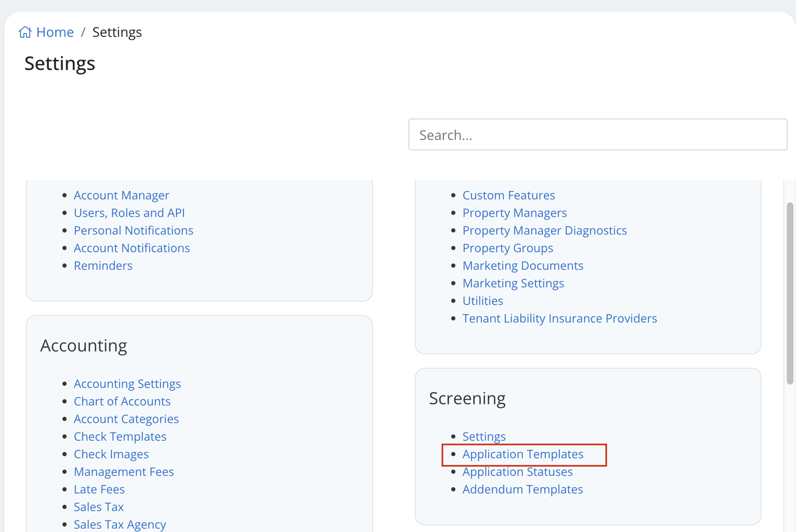This screenshot has height=532, width=796.
Task: Open Application Statuses under Screening
Action: coord(518,471)
